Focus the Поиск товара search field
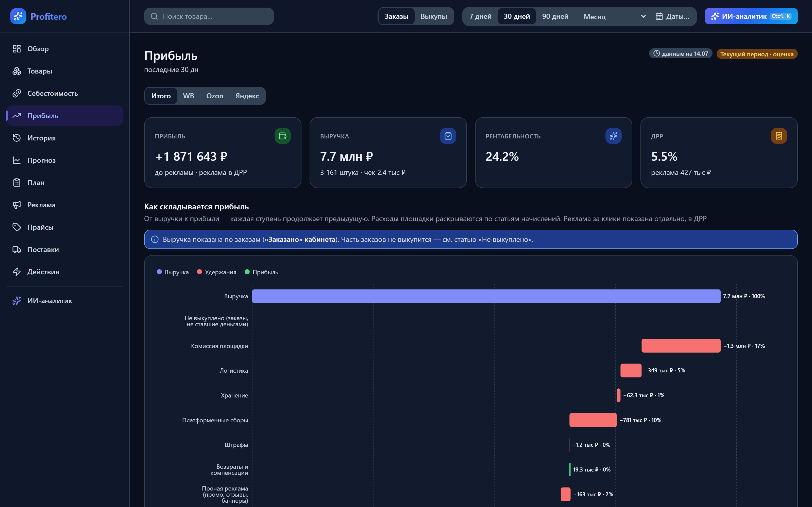Screen dimensions: 812x507 point(209,16)
